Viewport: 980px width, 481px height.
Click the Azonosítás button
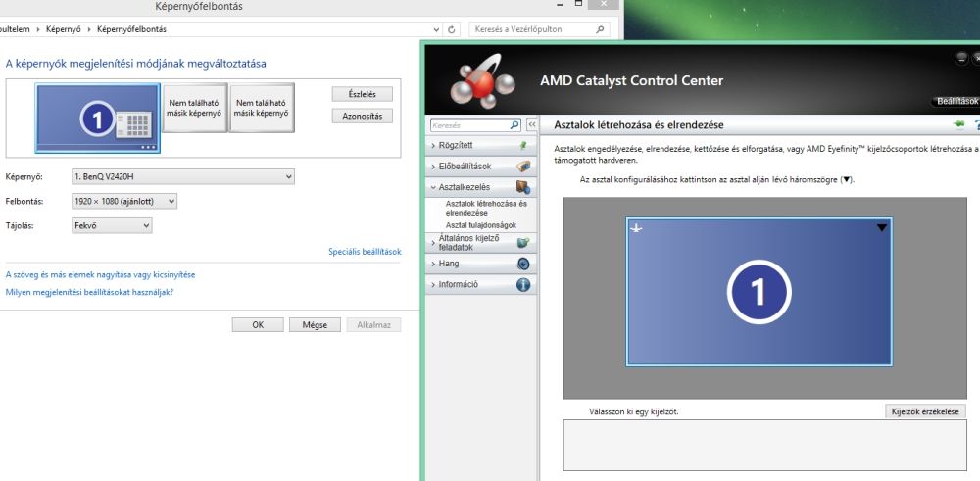tap(363, 116)
